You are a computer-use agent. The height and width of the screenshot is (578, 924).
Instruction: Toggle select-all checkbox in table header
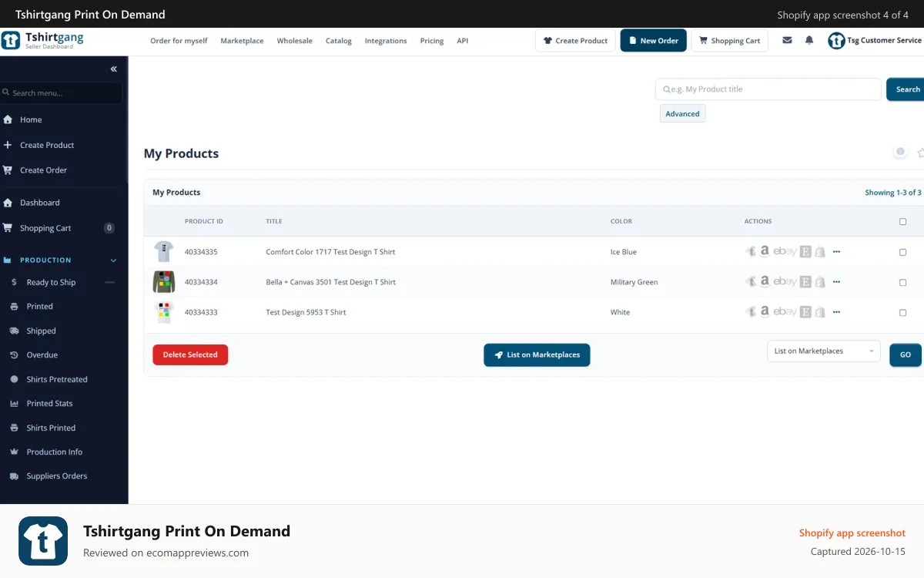[x=903, y=222]
